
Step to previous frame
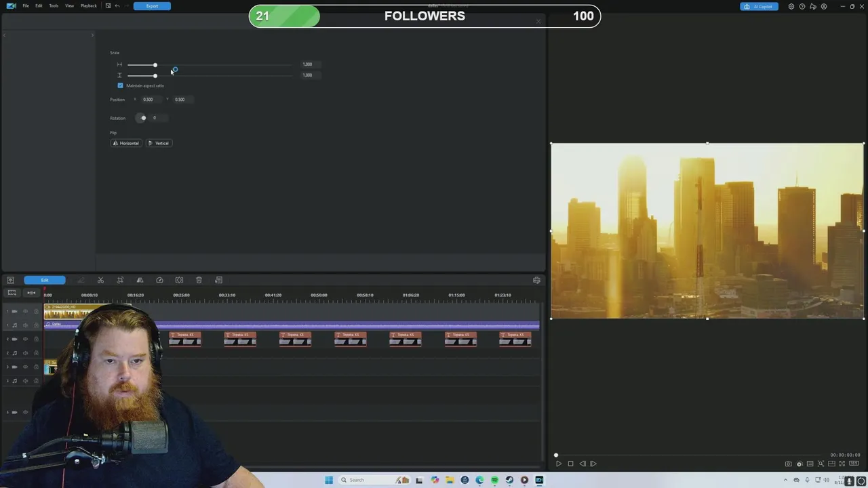[x=582, y=464]
